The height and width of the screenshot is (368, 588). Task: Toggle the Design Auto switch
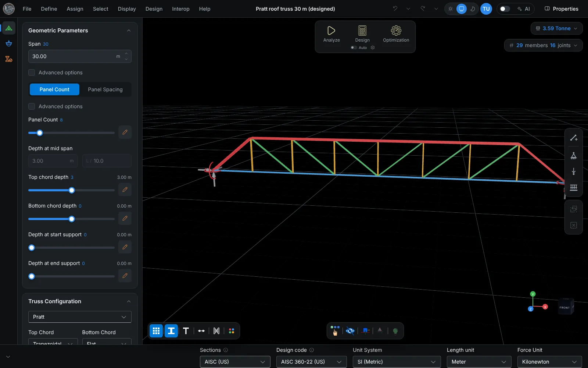354,47
